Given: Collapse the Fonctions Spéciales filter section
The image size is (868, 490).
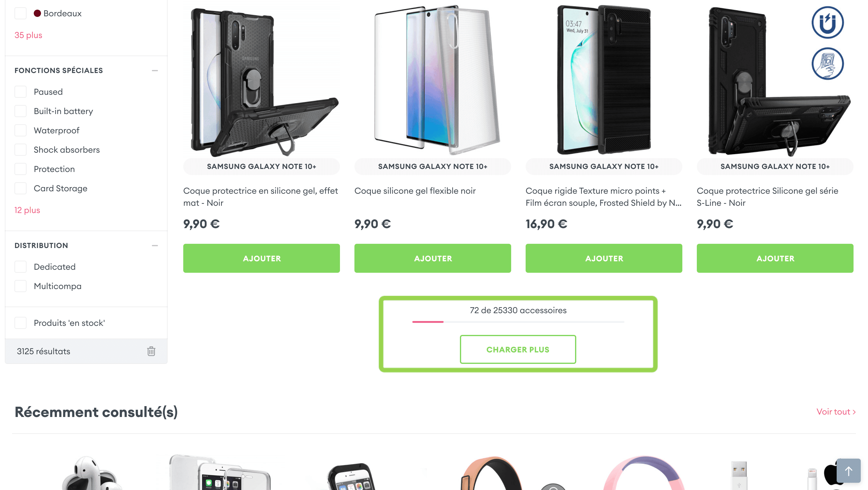Looking at the screenshot, I should tap(155, 71).
